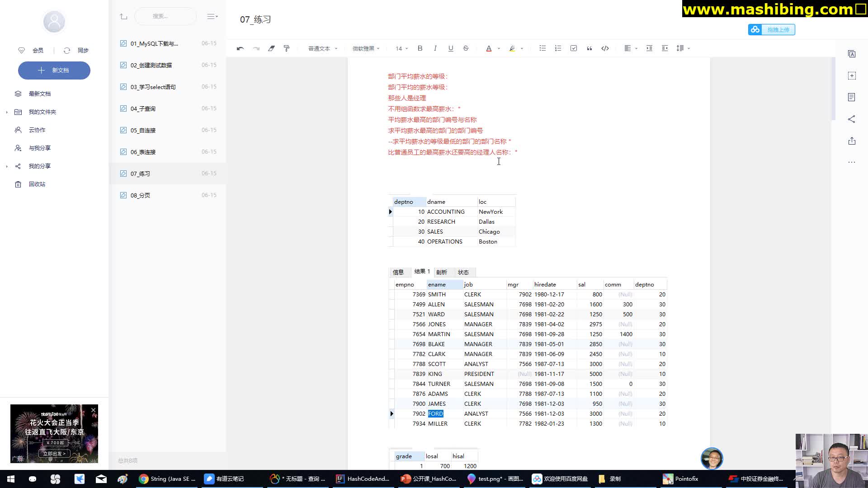
Task: Click the note search field
Action: 165,16
